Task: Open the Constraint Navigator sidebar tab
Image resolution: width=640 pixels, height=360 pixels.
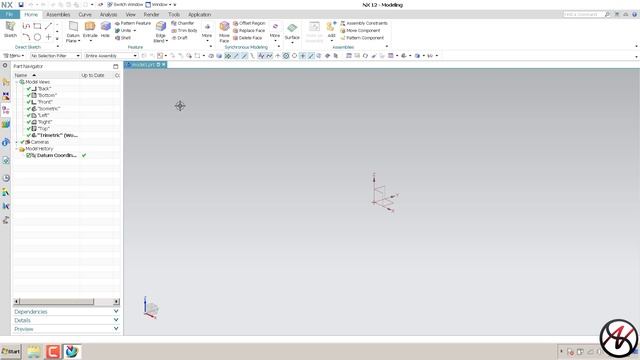Action: pos(6,96)
